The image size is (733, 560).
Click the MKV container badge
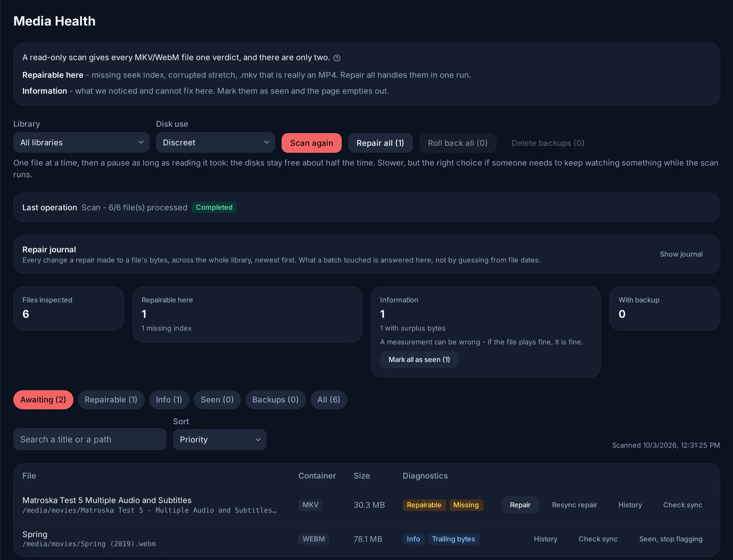310,505
